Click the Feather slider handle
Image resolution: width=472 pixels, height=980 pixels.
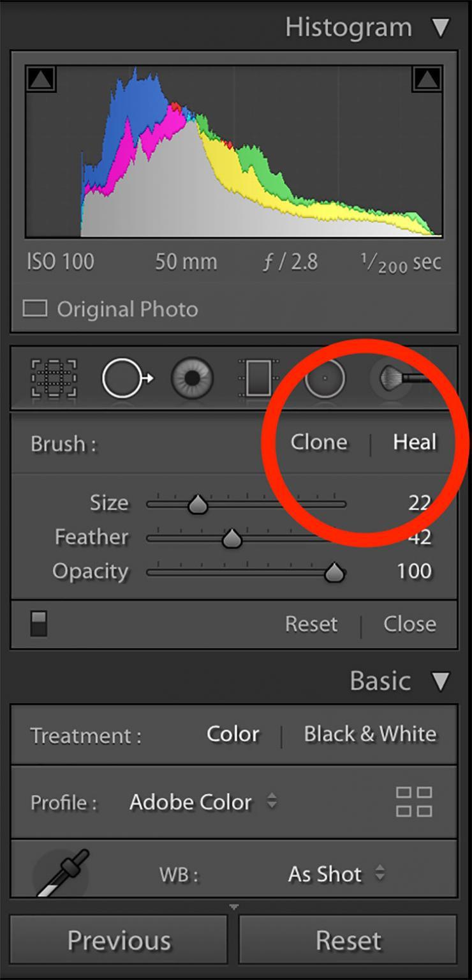click(x=233, y=538)
